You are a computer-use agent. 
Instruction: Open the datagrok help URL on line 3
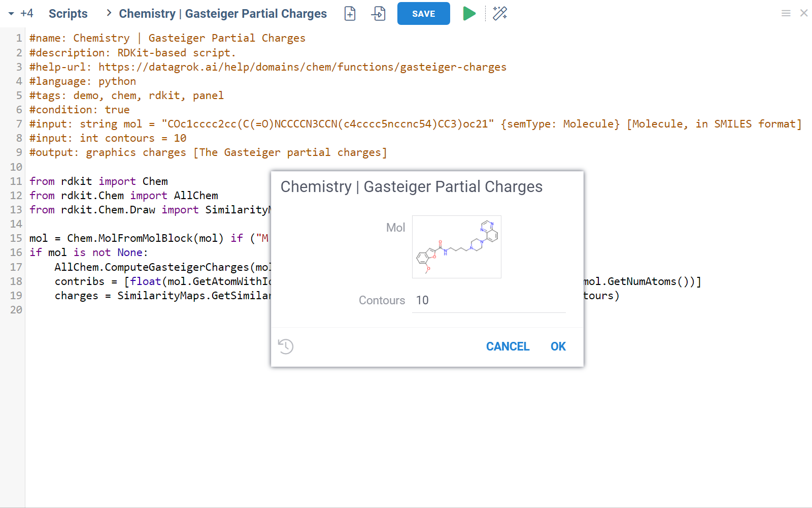coord(302,67)
